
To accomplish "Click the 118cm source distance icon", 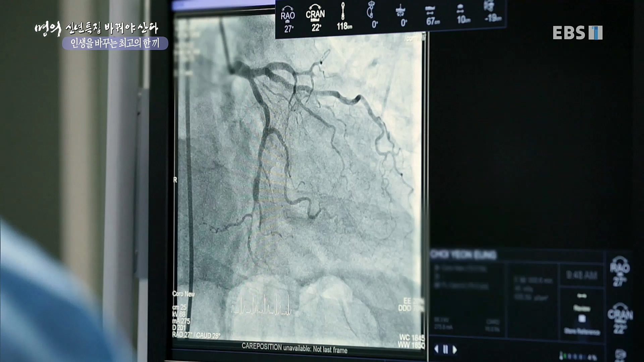I will 344,17.
